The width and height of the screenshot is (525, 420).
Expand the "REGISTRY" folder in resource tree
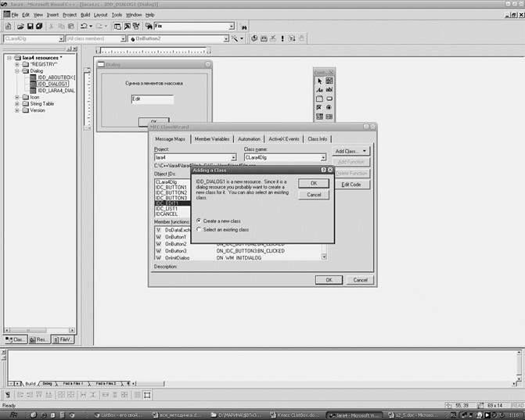tap(17, 64)
